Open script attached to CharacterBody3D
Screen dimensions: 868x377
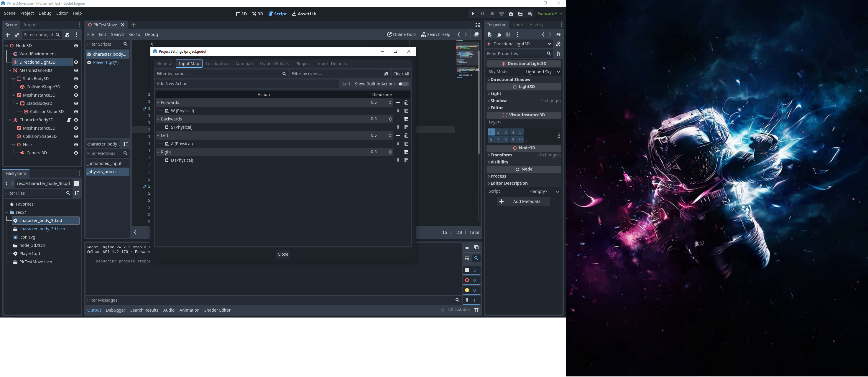[69, 120]
